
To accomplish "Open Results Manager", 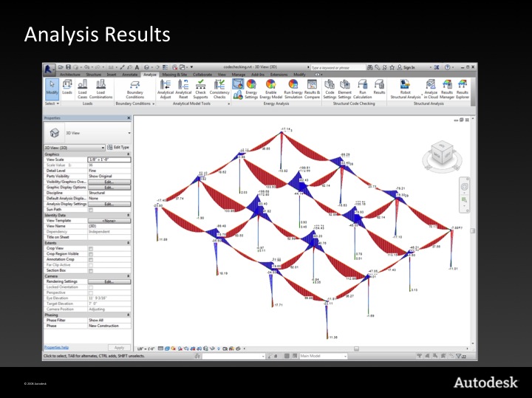I will point(447,89).
